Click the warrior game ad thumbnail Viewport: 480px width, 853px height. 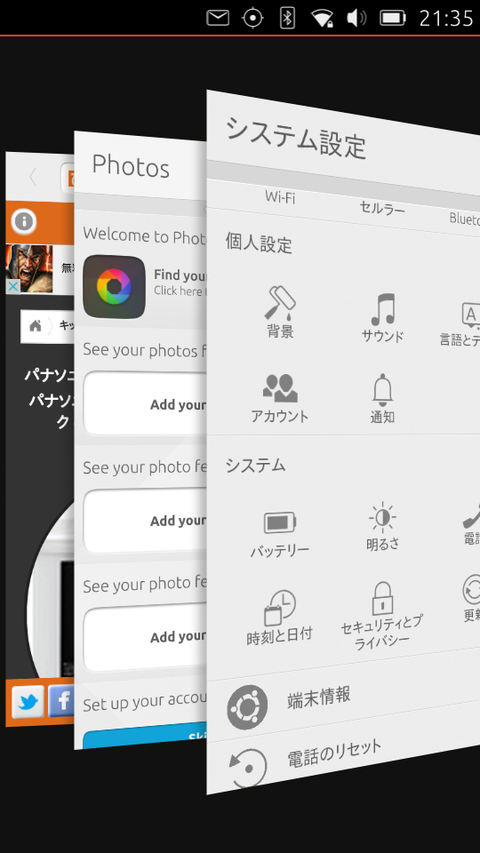(x=29, y=269)
